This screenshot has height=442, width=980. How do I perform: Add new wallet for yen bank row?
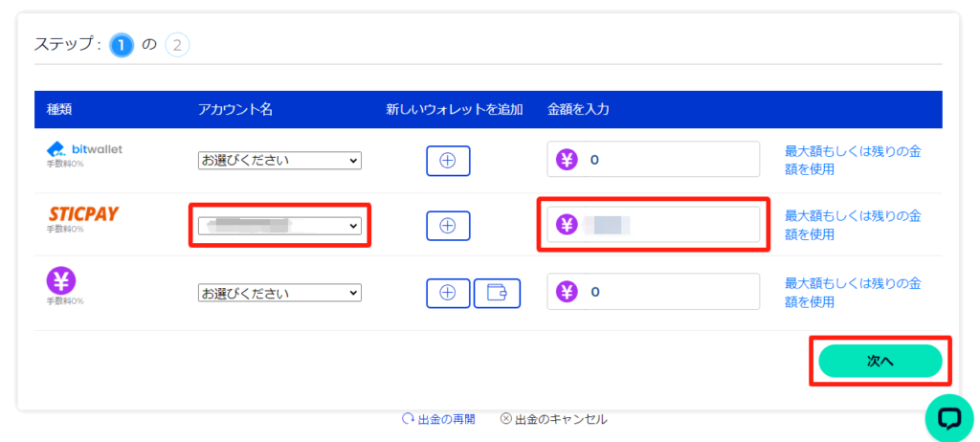[x=448, y=293]
